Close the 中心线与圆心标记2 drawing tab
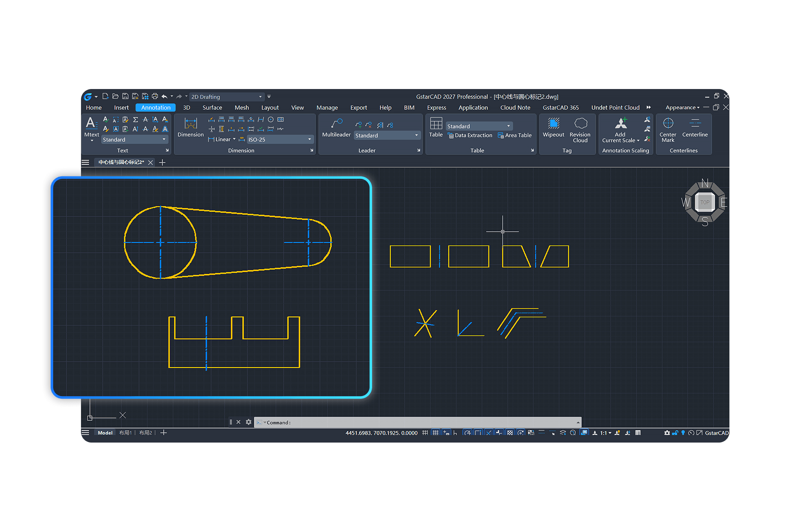 [150, 162]
